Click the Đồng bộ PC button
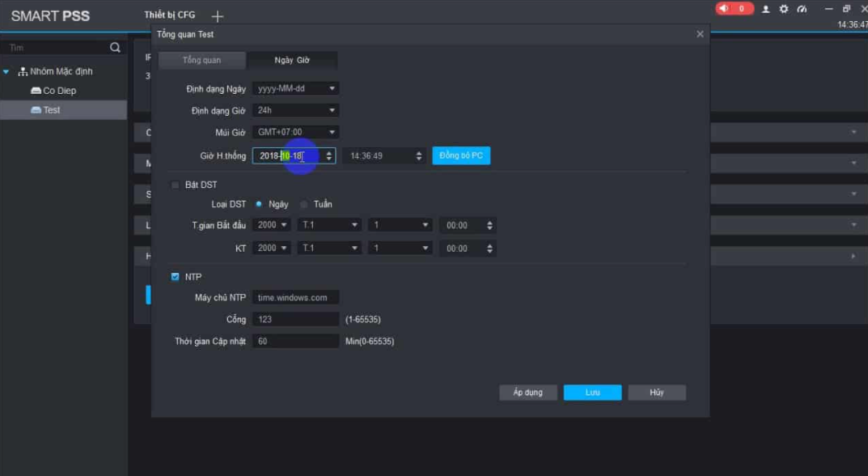The image size is (868, 476). (461, 155)
